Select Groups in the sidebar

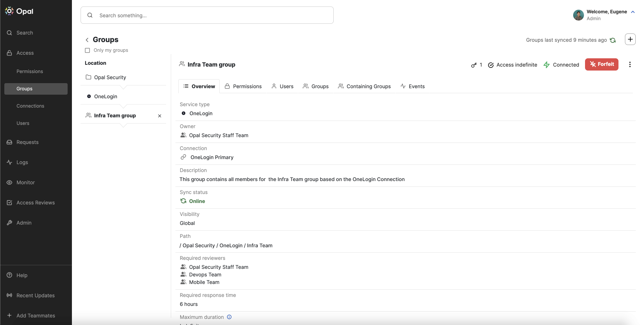[36, 89]
